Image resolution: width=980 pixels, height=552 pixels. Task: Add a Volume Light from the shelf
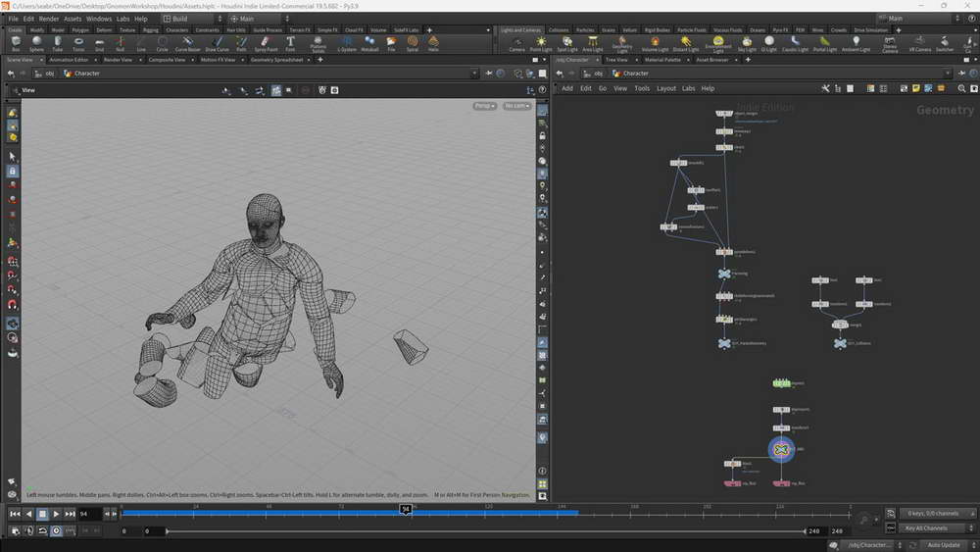coord(655,44)
